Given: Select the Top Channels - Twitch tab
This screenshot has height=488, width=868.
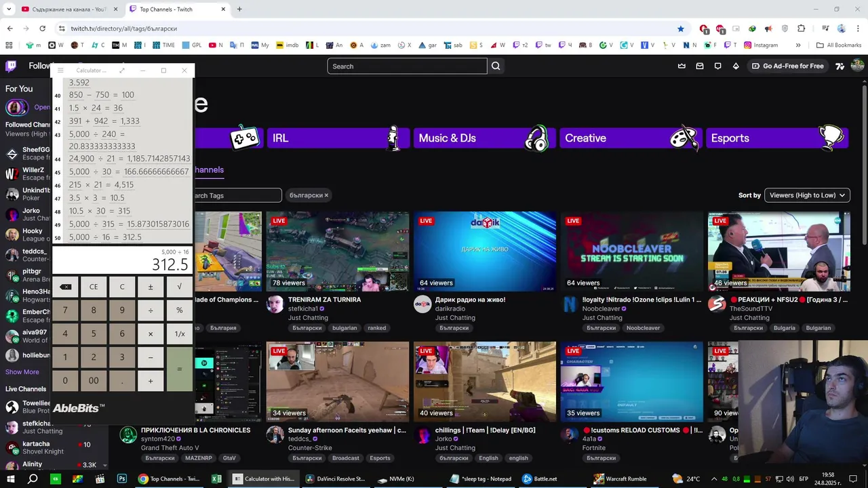Looking at the screenshot, I should click(x=176, y=9).
